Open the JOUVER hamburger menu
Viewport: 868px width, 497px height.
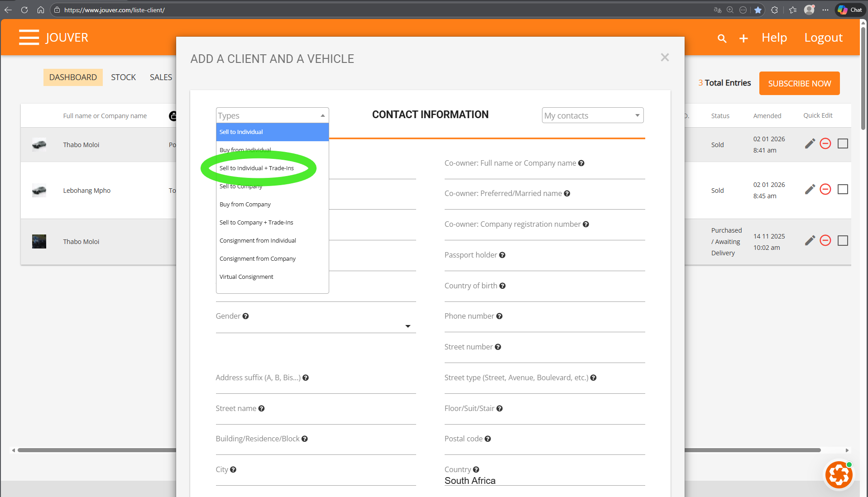pyautogui.click(x=29, y=38)
